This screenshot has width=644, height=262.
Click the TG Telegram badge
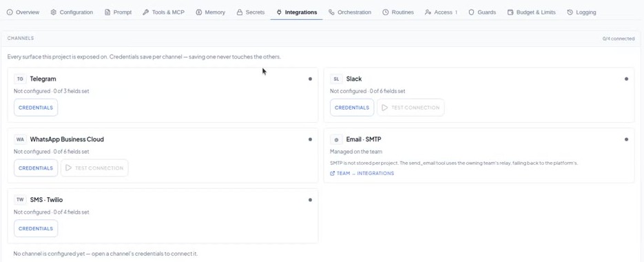coord(20,79)
